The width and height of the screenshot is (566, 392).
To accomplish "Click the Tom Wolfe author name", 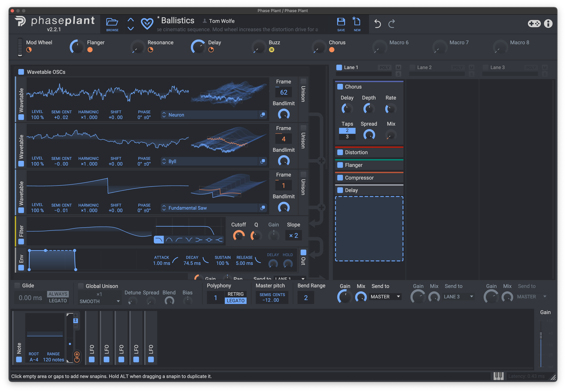I will pos(221,21).
